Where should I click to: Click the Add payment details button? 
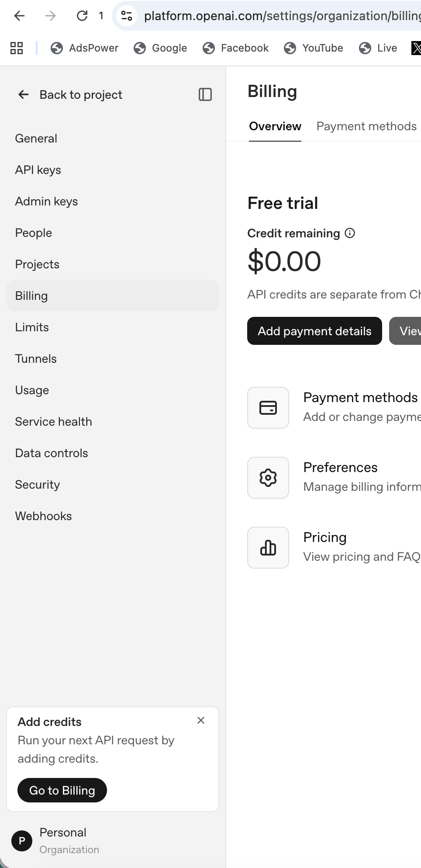tap(314, 331)
